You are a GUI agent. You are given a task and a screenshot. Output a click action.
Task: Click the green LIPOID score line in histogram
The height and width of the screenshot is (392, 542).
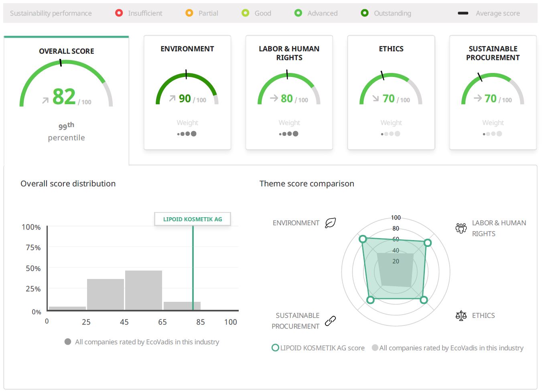pyautogui.click(x=193, y=268)
